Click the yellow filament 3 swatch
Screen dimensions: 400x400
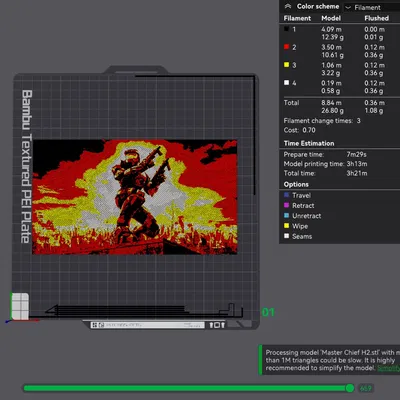click(286, 65)
